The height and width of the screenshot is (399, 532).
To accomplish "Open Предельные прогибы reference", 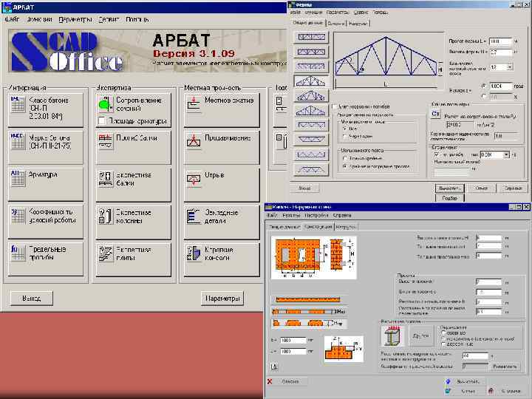I will click(46, 258).
